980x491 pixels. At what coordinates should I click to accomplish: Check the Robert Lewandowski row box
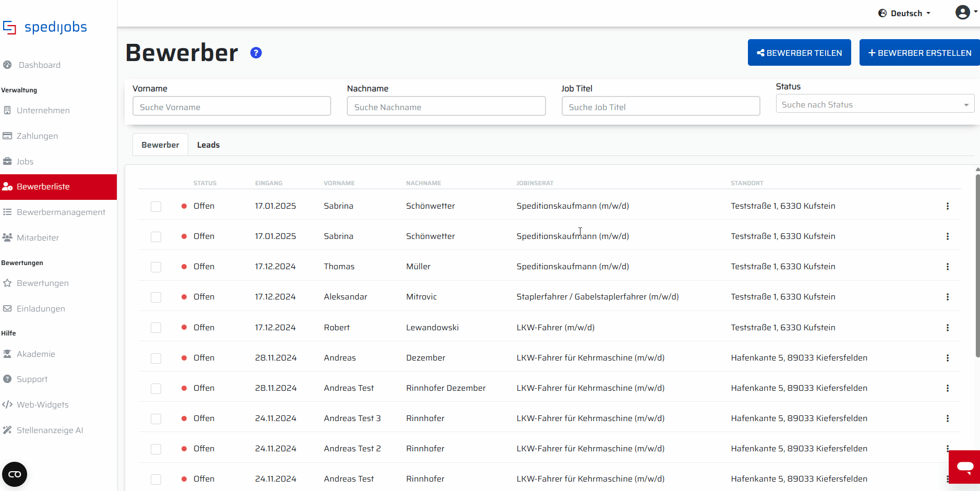(156, 328)
